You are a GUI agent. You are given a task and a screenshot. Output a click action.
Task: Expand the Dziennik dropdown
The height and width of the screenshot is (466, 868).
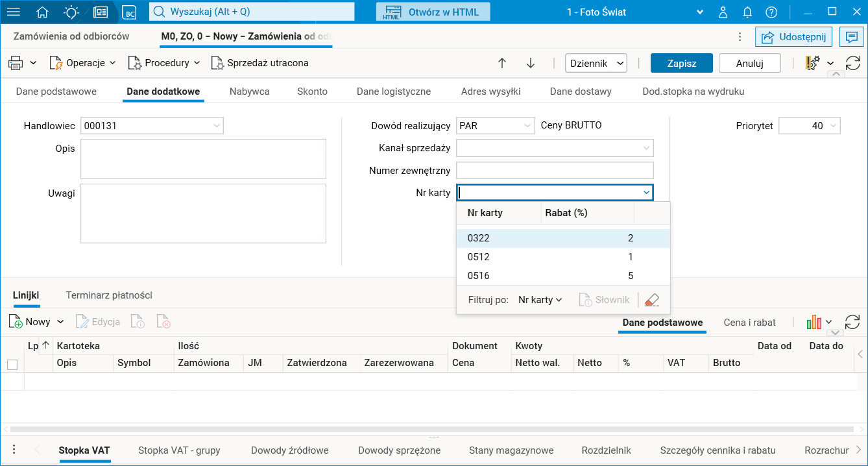point(596,63)
